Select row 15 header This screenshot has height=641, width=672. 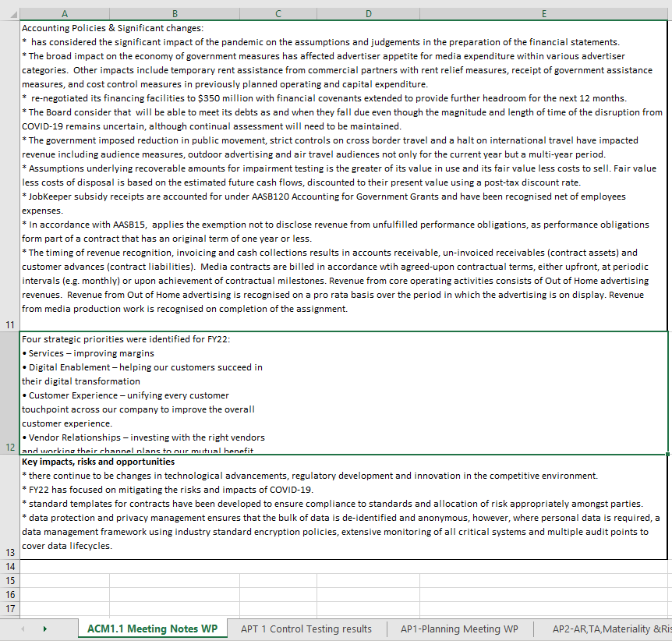10,580
